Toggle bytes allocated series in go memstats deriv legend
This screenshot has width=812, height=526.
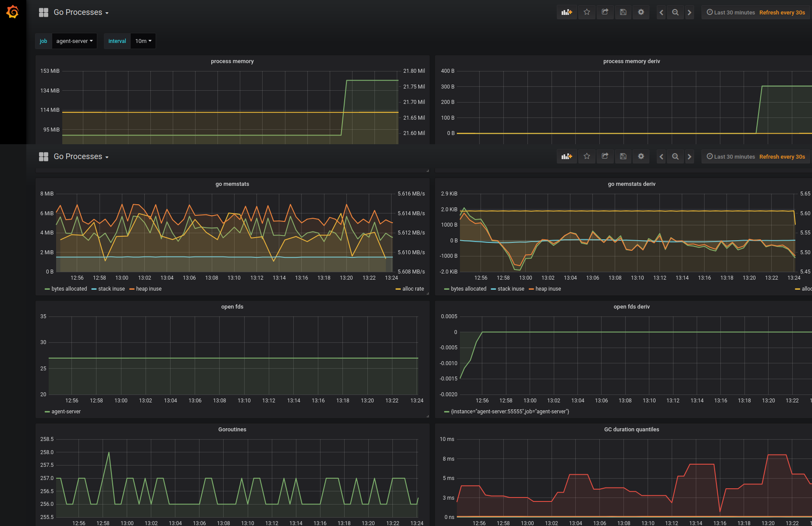click(469, 289)
